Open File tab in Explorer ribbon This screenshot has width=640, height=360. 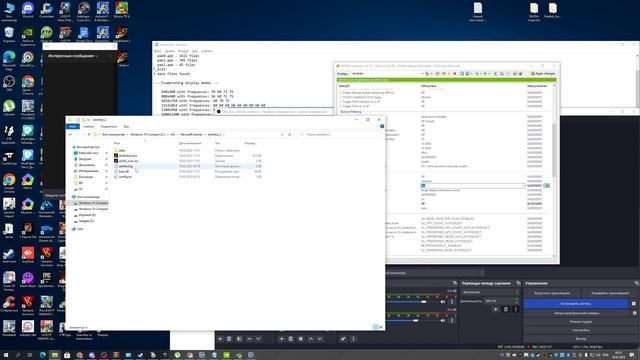[x=73, y=127]
